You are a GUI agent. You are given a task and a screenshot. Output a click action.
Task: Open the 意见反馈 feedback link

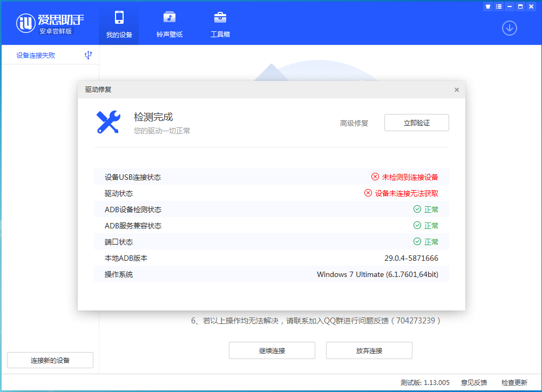(473, 382)
